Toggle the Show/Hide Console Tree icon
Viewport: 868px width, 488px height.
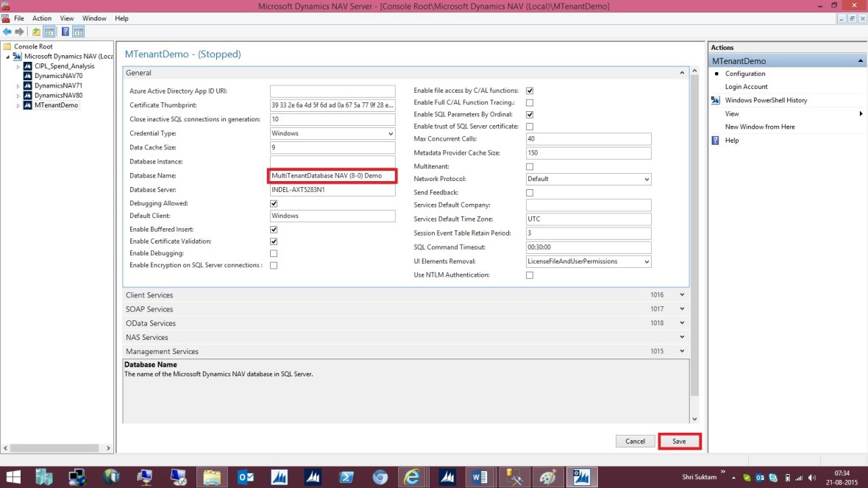[49, 32]
